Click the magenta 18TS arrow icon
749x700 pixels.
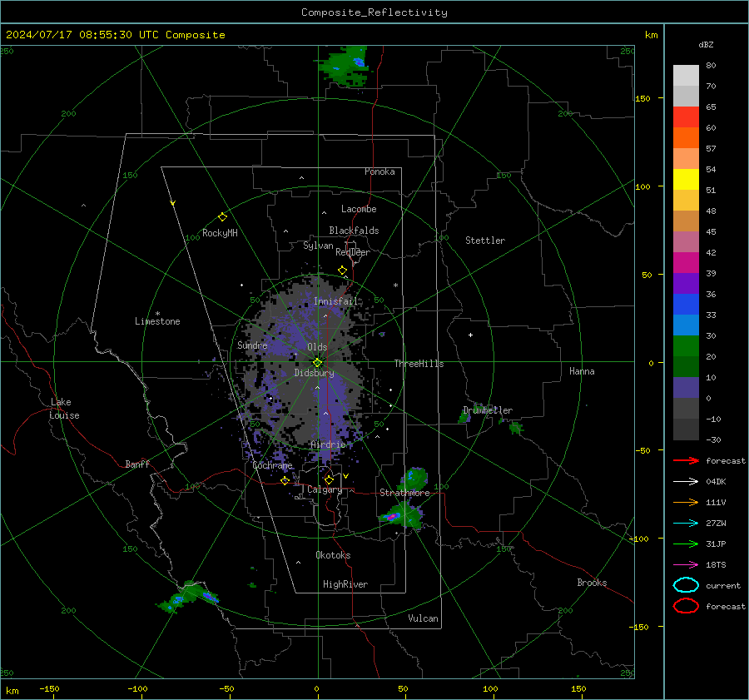pos(686,565)
